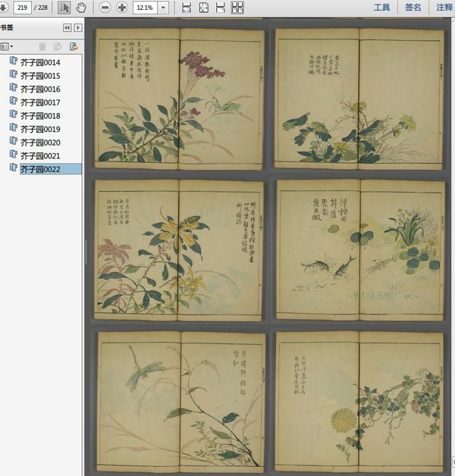Click the fish and water plants page
Viewport: 455px width, 476px height.
click(x=359, y=250)
